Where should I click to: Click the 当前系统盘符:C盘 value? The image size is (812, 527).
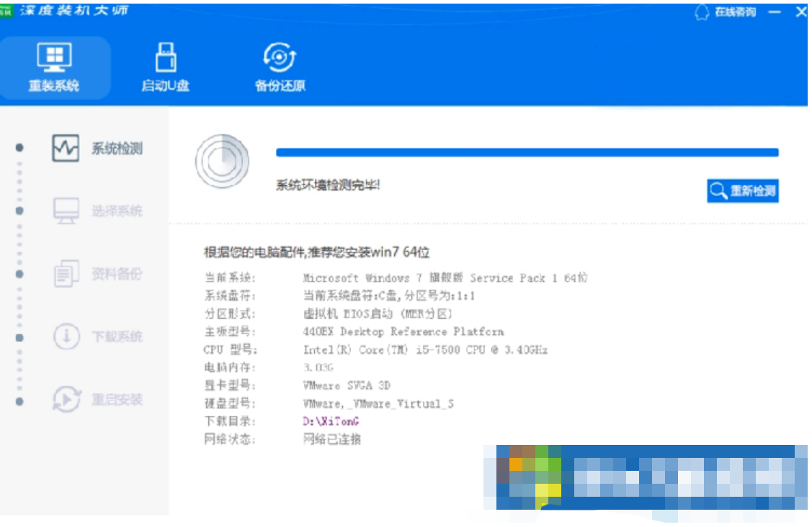click(x=388, y=296)
